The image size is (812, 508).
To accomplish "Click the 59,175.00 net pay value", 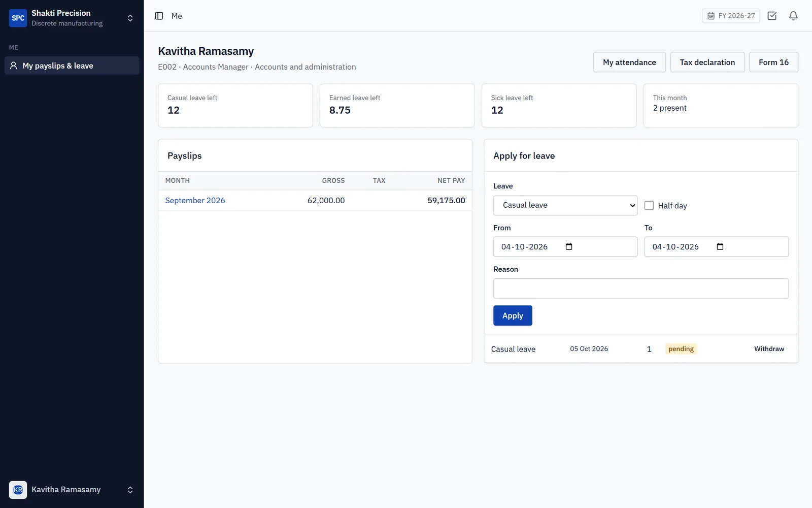I will coord(446,200).
